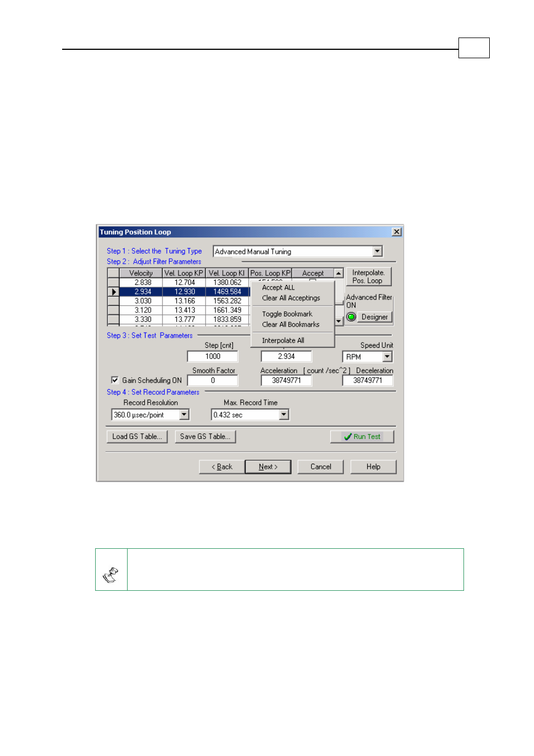Select the Vel. Loop KP cell 13.166
The height and width of the screenshot is (756, 534).
point(184,301)
